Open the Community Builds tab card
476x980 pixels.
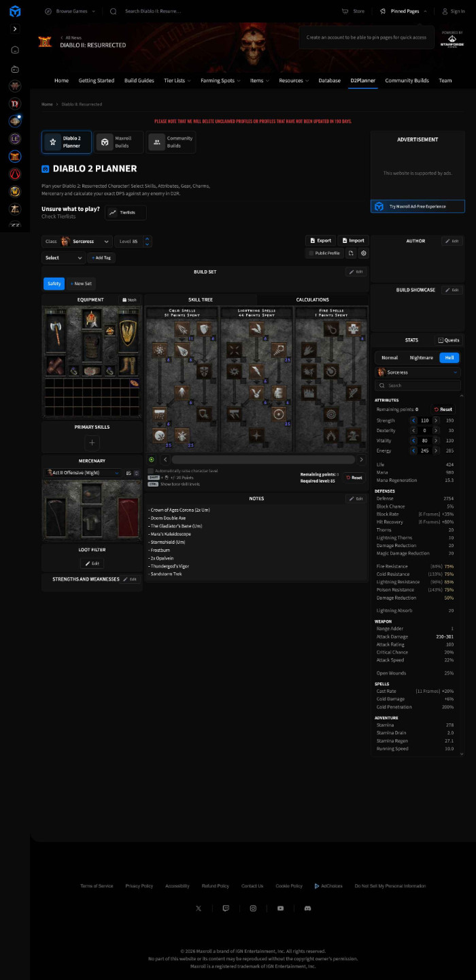171,142
